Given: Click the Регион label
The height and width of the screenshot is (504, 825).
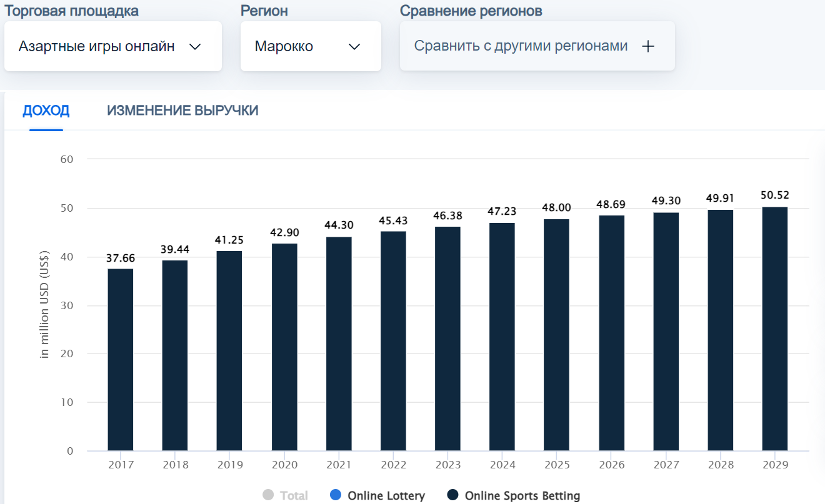Looking at the screenshot, I should [264, 11].
